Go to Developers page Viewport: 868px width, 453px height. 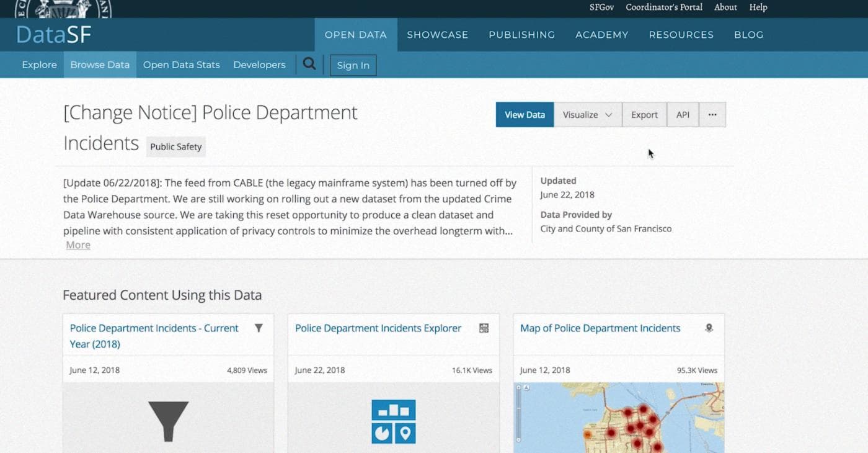coord(259,65)
